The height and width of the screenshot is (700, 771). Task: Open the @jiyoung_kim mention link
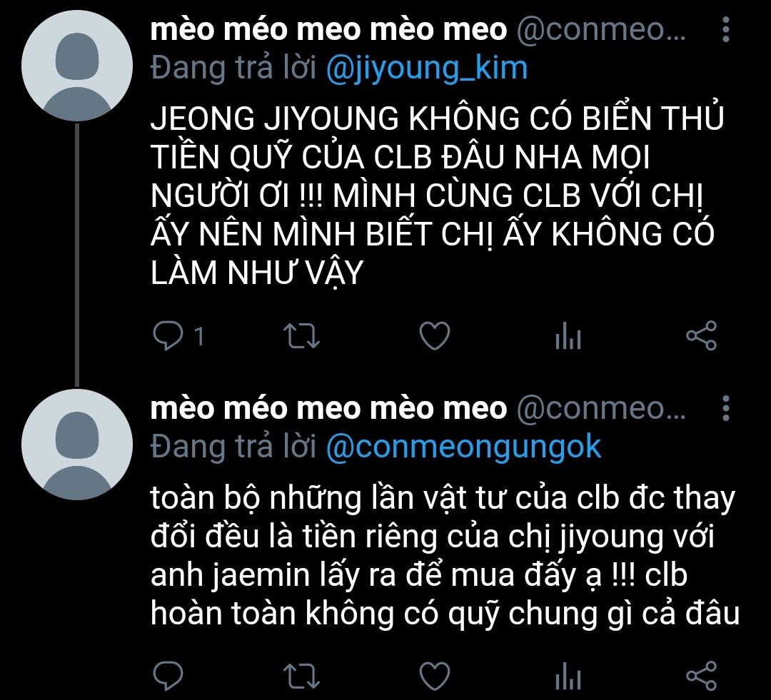[x=427, y=68]
